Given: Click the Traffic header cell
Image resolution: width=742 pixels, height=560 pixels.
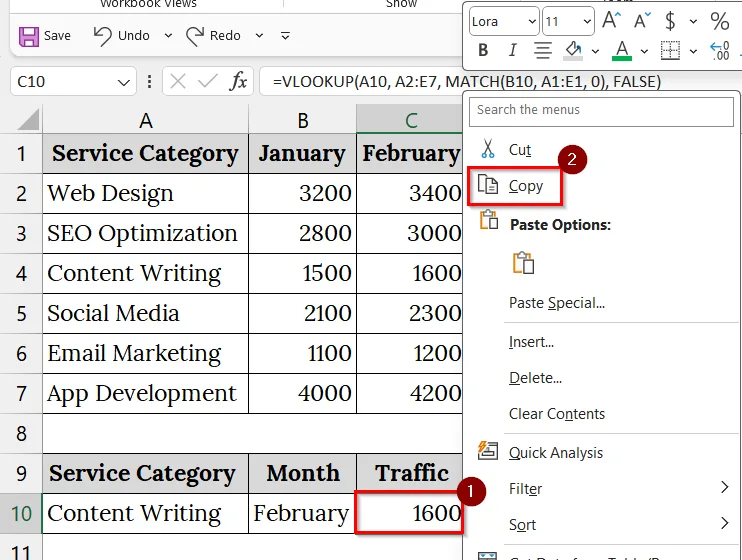Looking at the screenshot, I should pyautogui.click(x=410, y=473).
